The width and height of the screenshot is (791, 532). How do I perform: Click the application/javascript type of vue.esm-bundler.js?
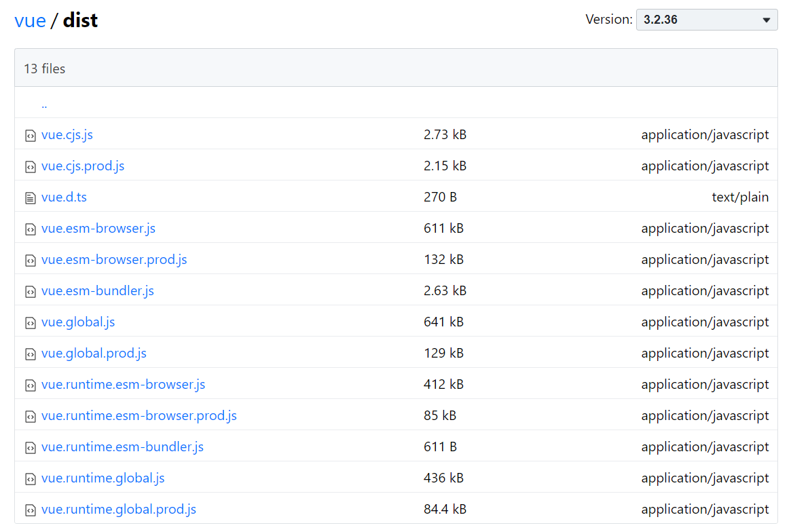click(705, 291)
